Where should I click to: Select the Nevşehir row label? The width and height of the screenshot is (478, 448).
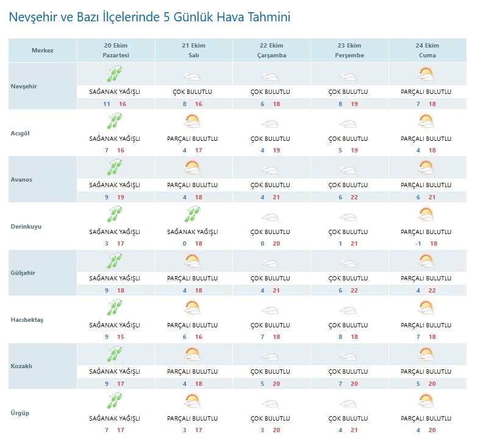tap(24, 86)
